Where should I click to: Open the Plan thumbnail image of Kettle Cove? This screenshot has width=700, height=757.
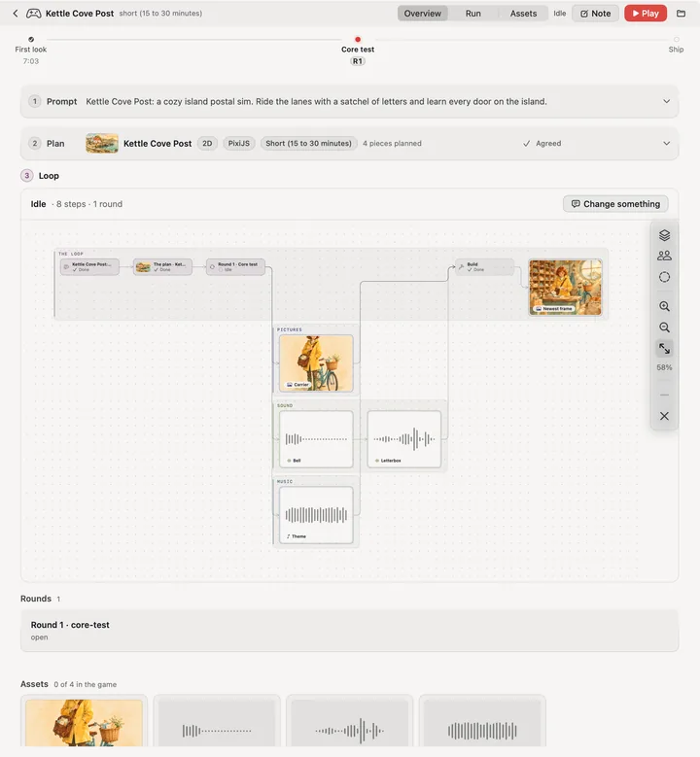[102, 144]
